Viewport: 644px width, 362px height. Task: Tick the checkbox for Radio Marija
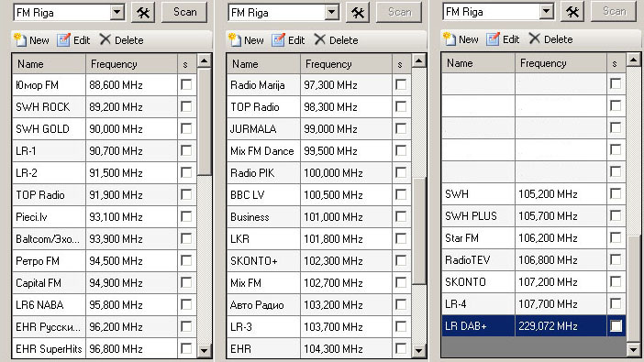(401, 84)
